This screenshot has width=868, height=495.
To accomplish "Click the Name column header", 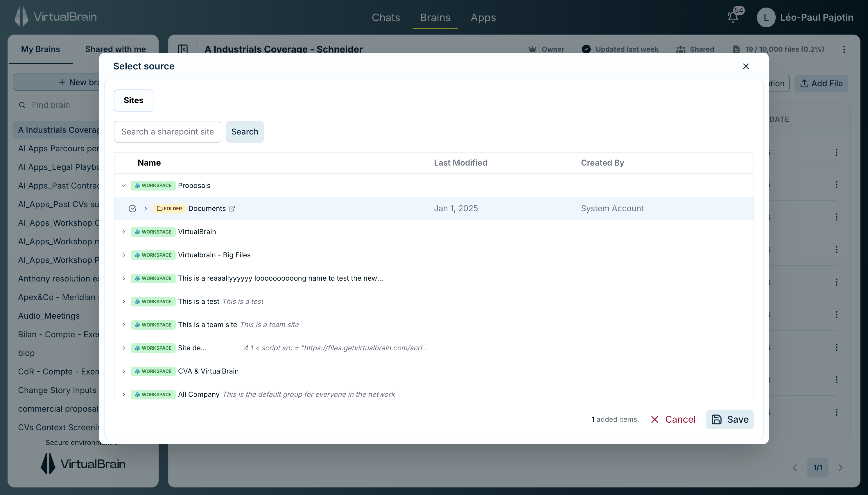I will (x=149, y=163).
